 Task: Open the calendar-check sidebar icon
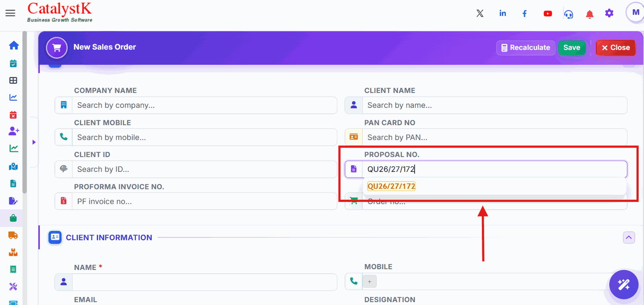13,63
